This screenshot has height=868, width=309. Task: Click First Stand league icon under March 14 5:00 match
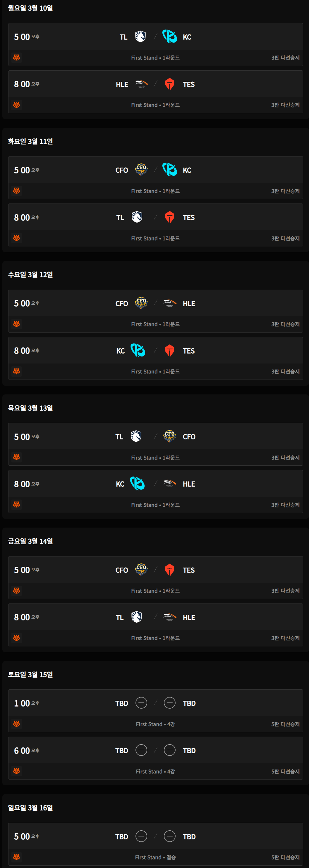coord(17,590)
